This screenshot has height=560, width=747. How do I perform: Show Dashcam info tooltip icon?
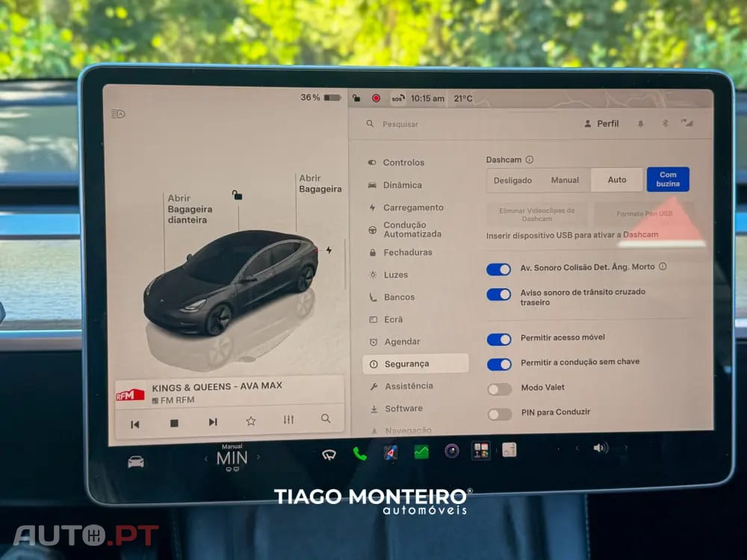530,160
